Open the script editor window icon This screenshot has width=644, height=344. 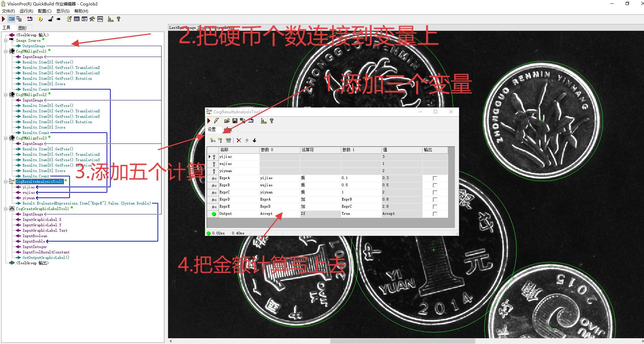85,19
